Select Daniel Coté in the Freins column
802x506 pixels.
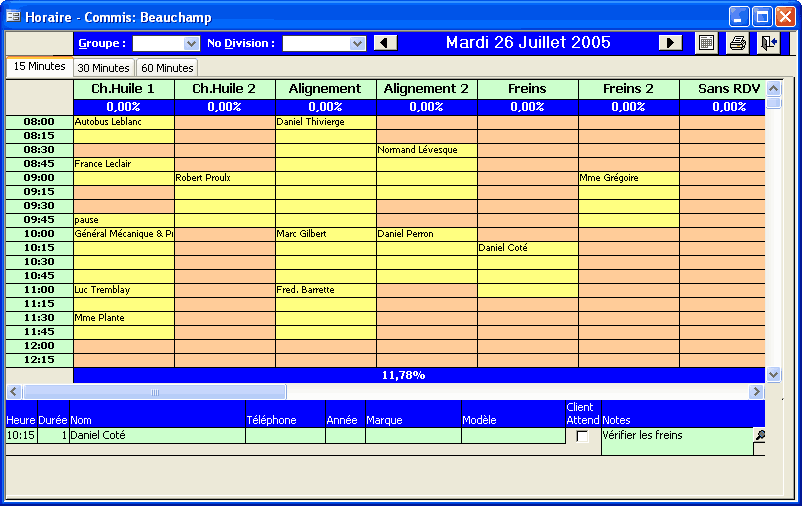pyautogui.click(x=527, y=248)
